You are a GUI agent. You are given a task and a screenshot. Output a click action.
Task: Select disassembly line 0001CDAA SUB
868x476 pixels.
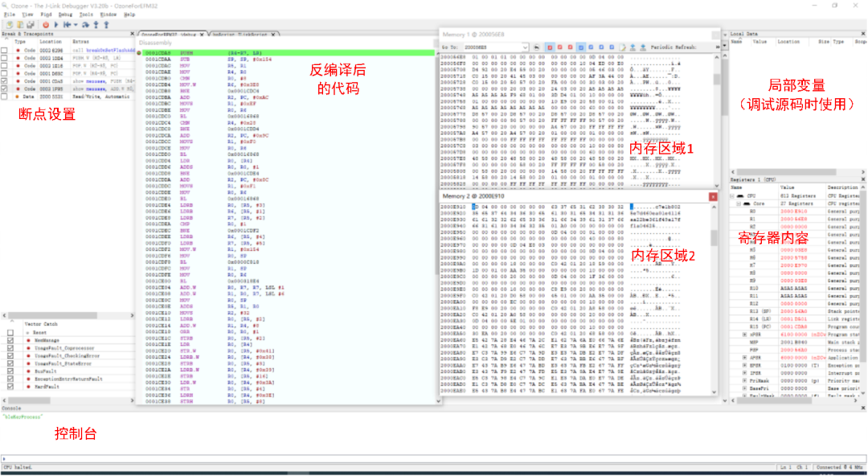285,58
